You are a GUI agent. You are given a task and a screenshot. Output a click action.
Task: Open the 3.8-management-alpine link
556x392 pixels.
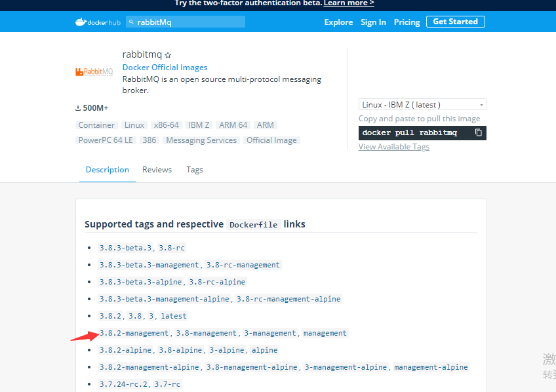(x=252, y=367)
